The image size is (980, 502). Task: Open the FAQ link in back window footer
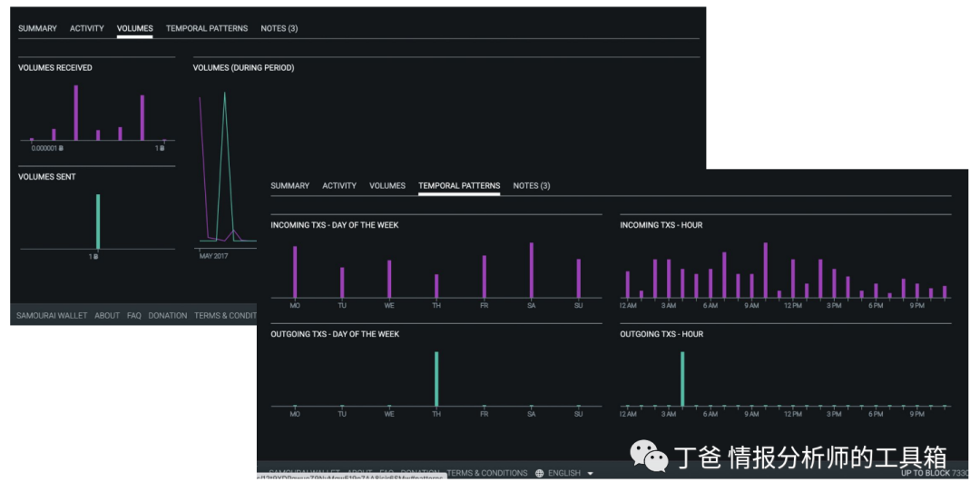(x=133, y=316)
